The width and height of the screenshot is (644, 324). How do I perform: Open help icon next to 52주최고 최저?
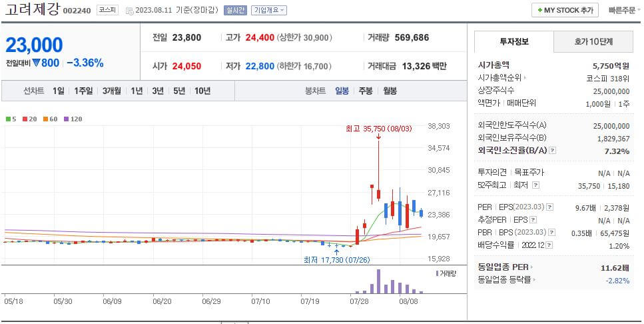pos(535,185)
